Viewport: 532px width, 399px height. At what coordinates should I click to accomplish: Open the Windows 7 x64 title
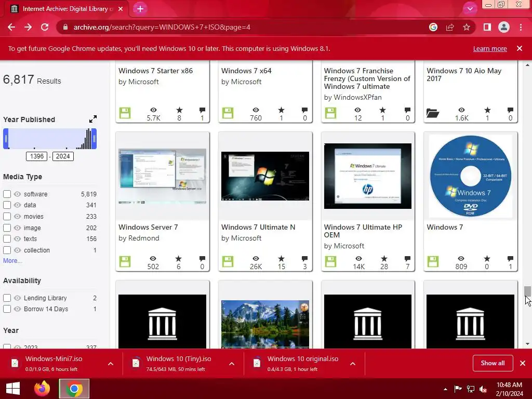(246, 71)
